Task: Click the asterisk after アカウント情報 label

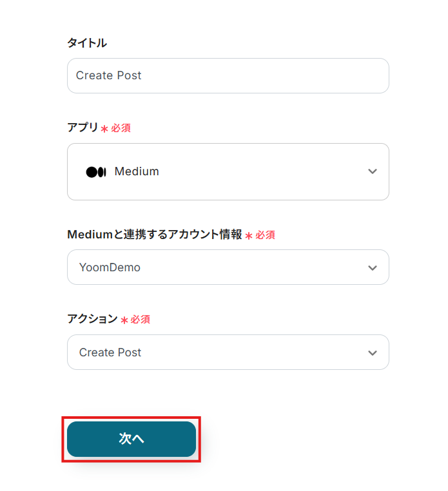Action: coord(249,236)
